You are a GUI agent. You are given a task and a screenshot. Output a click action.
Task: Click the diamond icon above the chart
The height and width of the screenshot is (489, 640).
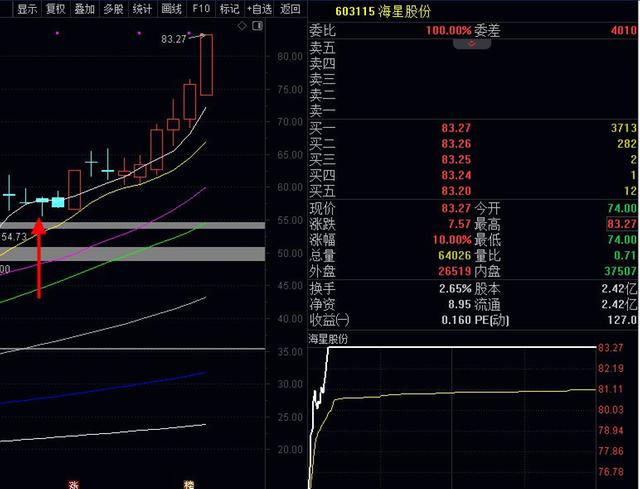(242, 26)
